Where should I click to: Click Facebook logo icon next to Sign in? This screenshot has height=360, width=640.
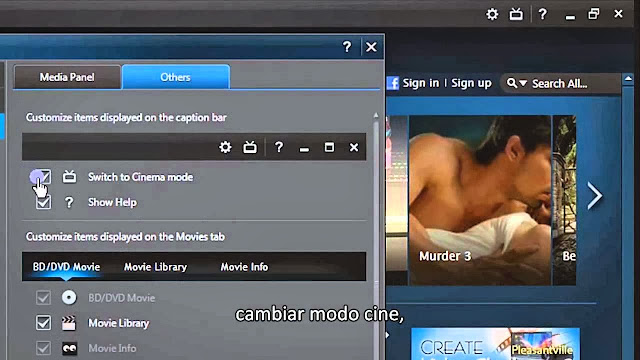click(x=393, y=83)
